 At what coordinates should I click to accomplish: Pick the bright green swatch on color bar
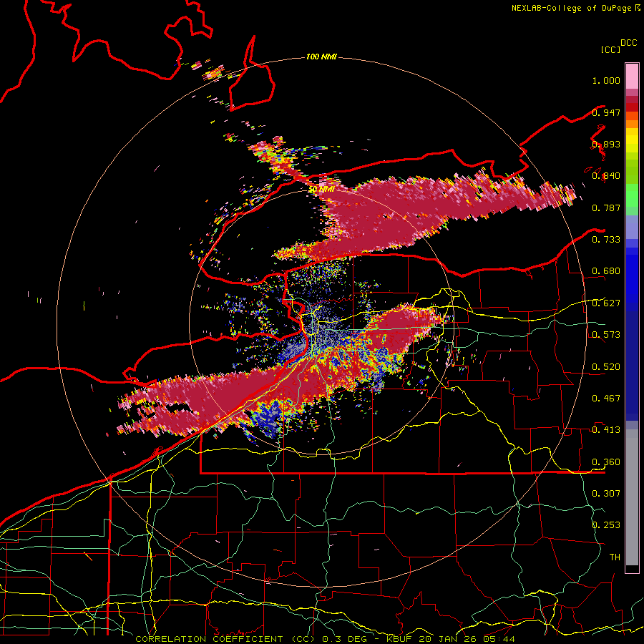(x=632, y=195)
